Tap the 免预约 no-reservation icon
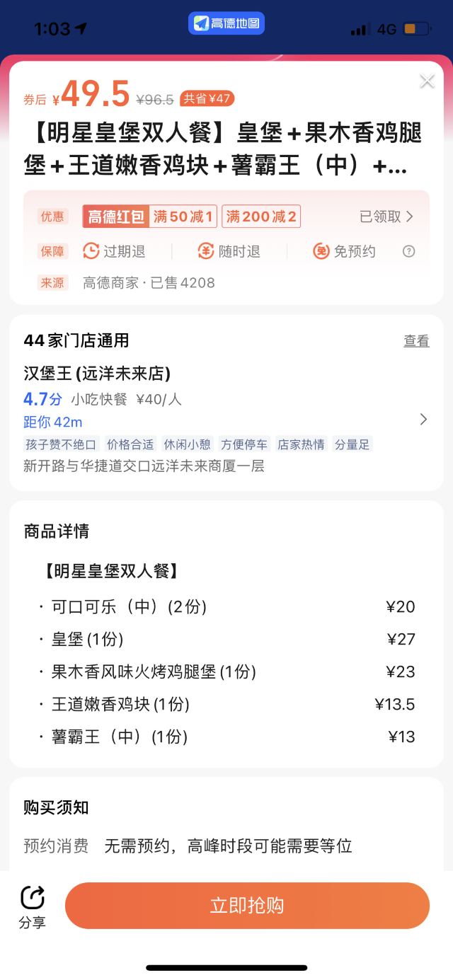The image size is (453, 980). [321, 251]
